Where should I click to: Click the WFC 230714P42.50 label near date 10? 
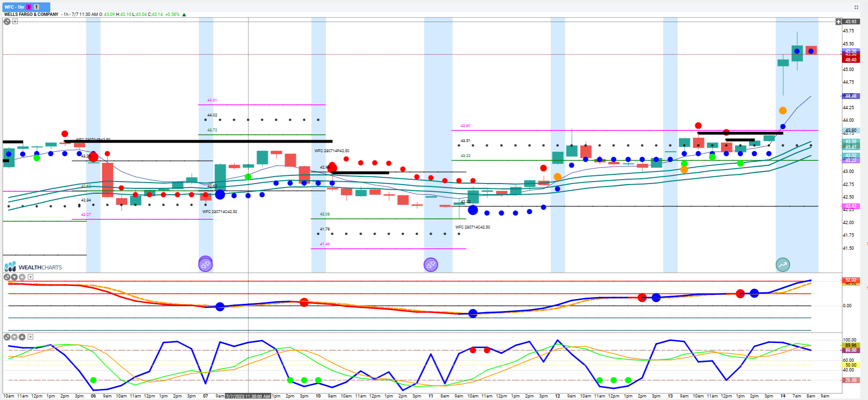point(332,151)
